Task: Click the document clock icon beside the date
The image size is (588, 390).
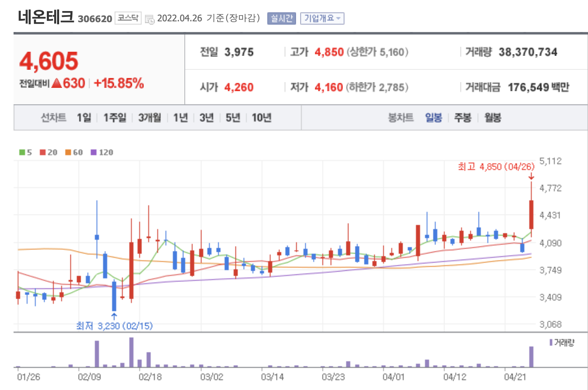Action: 150,19
